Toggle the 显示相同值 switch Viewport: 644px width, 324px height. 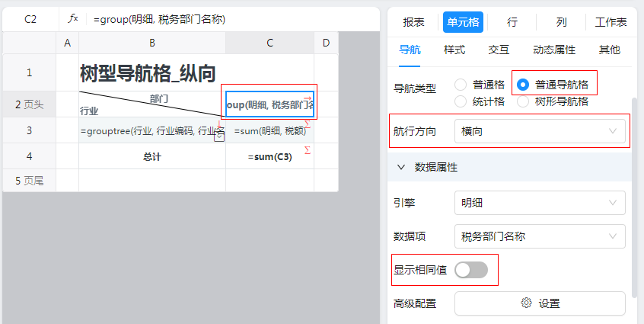click(x=471, y=270)
